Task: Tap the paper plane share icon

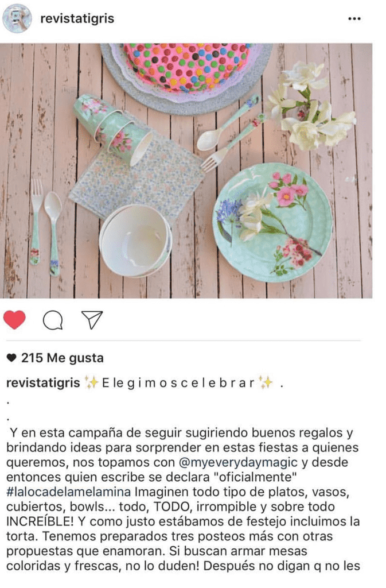Action: [92, 320]
